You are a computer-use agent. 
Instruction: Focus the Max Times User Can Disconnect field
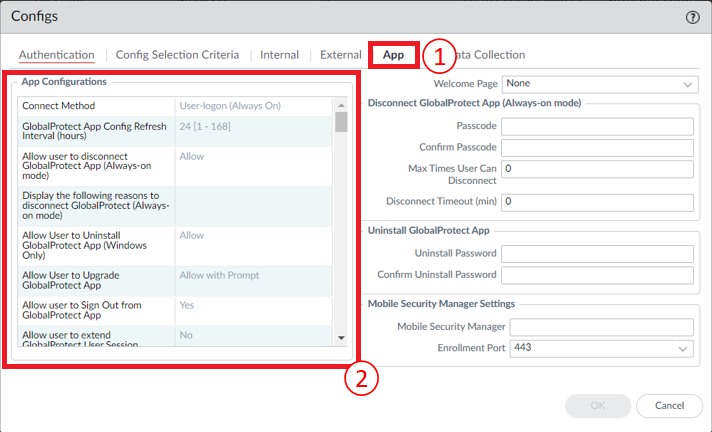click(597, 169)
